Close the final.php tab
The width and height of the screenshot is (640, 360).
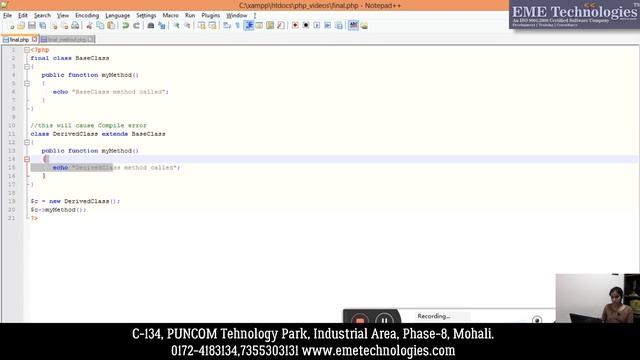35,39
